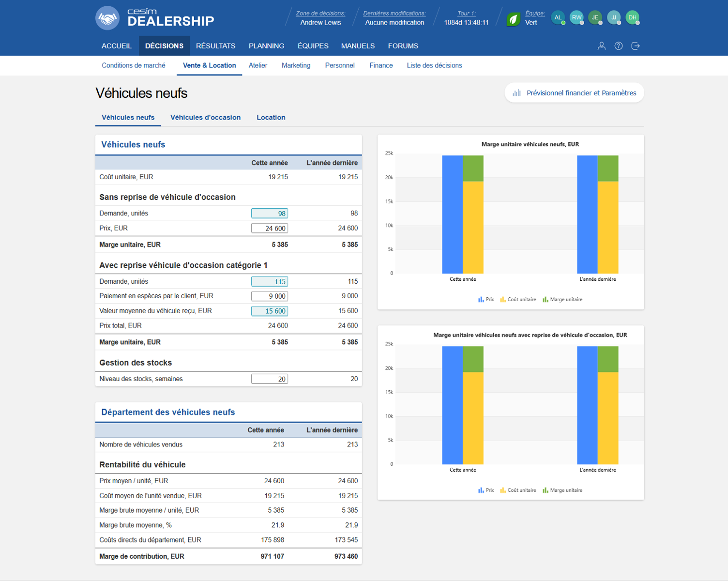Screen dimensions: 728x581
Task: Open the Dernières modifications link
Action: 394,14
